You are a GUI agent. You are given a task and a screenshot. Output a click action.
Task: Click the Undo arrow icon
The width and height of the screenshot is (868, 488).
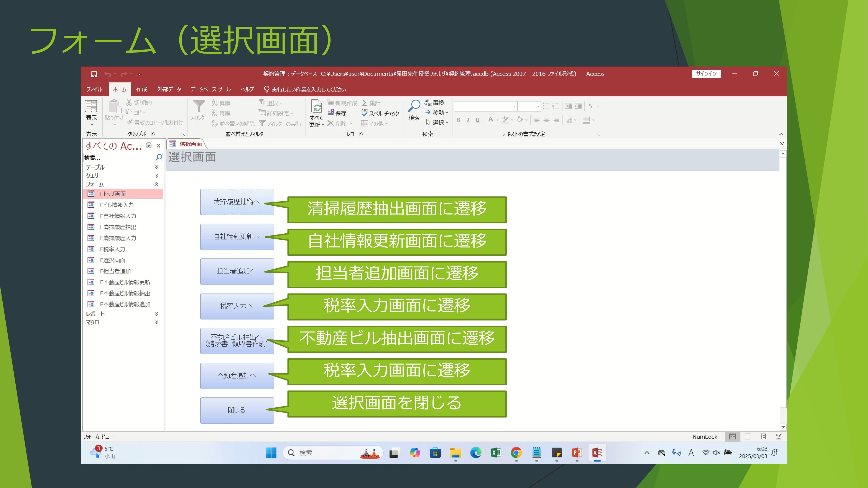108,74
